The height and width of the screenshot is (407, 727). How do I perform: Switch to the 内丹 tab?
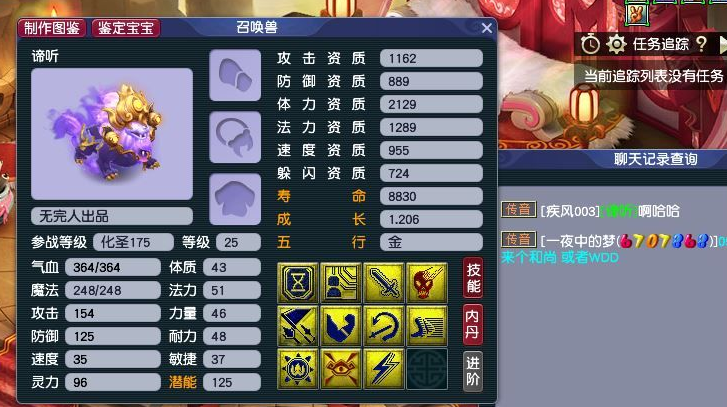[x=473, y=324]
